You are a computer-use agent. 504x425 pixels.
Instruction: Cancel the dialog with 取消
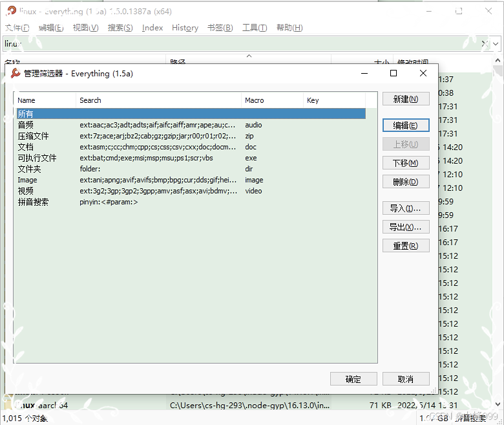coord(406,379)
